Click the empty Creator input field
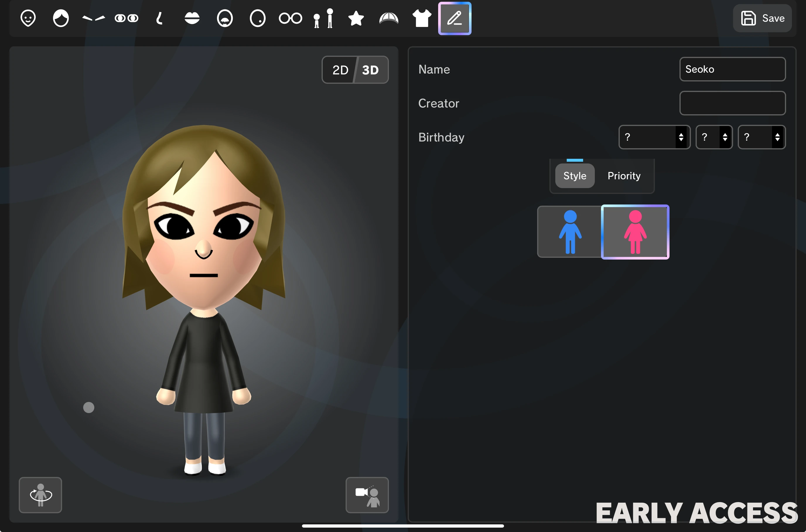The image size is (806, 532). pyautogui.click(x=732, y=103)
